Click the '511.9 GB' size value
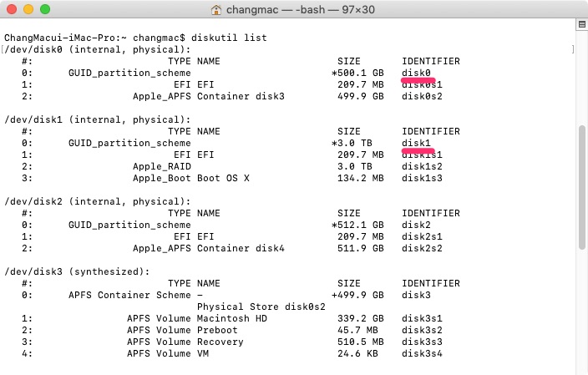This screenshot has width=588, height=375. pyautogui.click(x=361, y=248)
